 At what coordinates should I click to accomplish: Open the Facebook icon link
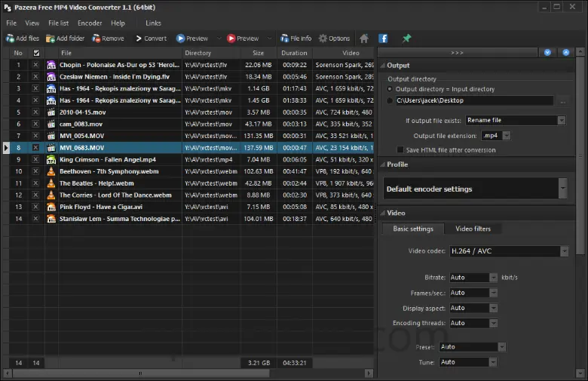click(x=383, y=38)
